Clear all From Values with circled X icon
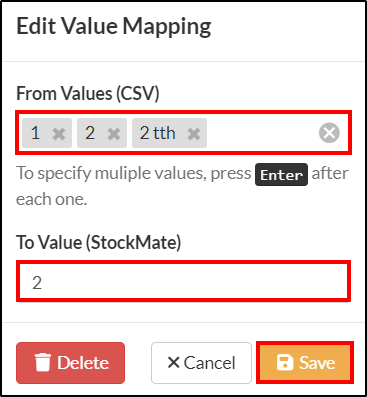The image size is (367, 397). 329,133
